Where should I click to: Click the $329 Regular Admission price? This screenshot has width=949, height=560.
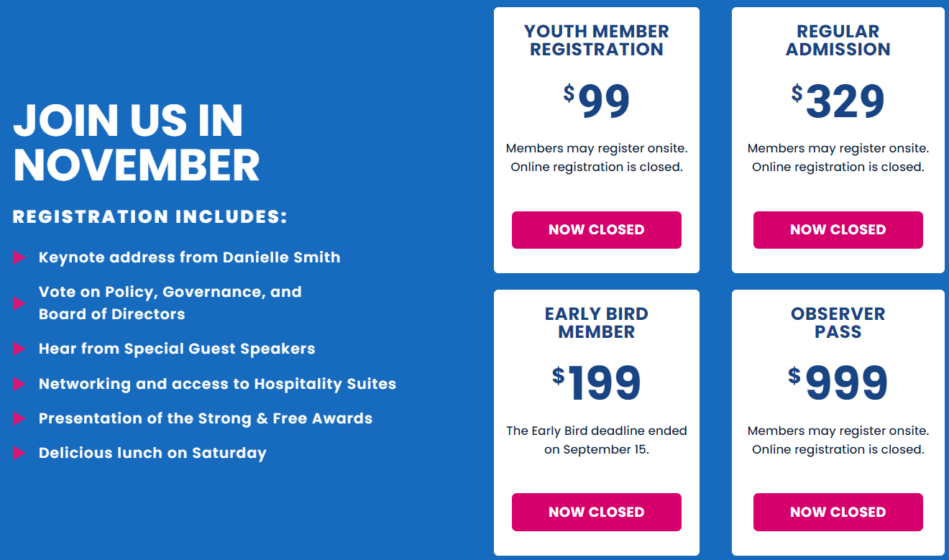838,101
